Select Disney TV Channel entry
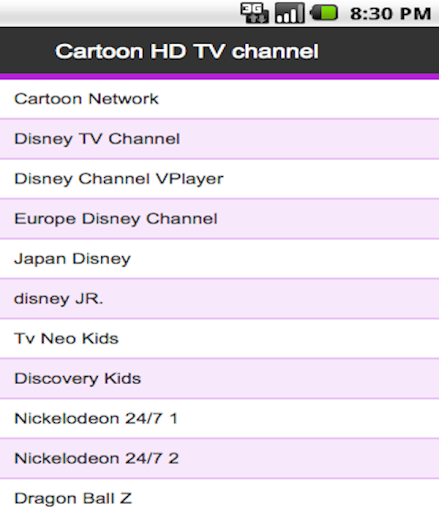The image size is (439, 512). tap(219, 139)
